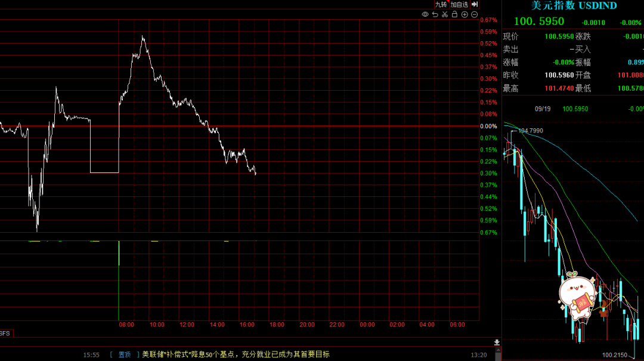Click the 104.7990 high marker on K-line
The image size is (644, 361).
[x=530, y=131]
